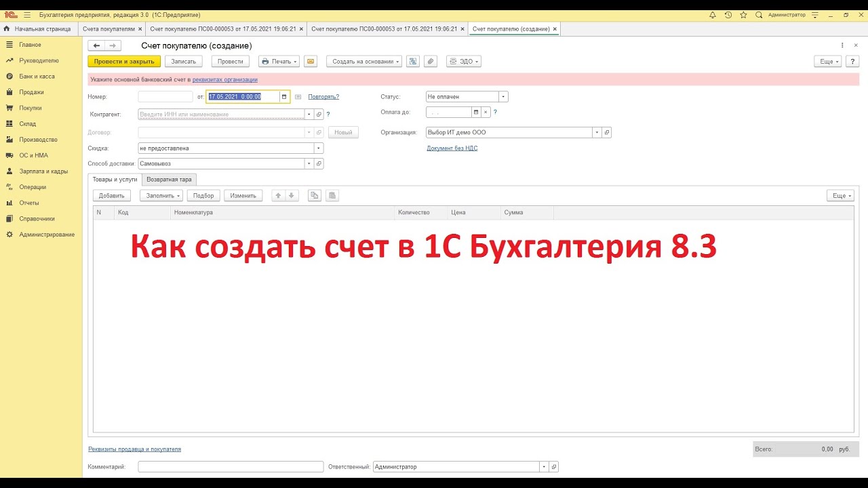Screen dimensions: 868x488
Task: Focus the Комментарий input field
Action: tap(231, 467)
